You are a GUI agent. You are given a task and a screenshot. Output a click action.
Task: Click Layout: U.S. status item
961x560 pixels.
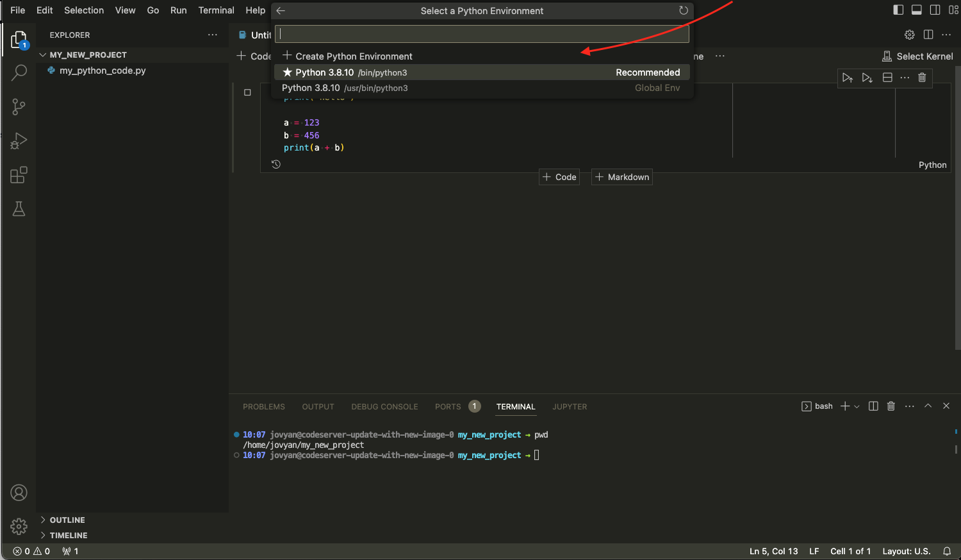pyautogui.click(x=907, y=551)
